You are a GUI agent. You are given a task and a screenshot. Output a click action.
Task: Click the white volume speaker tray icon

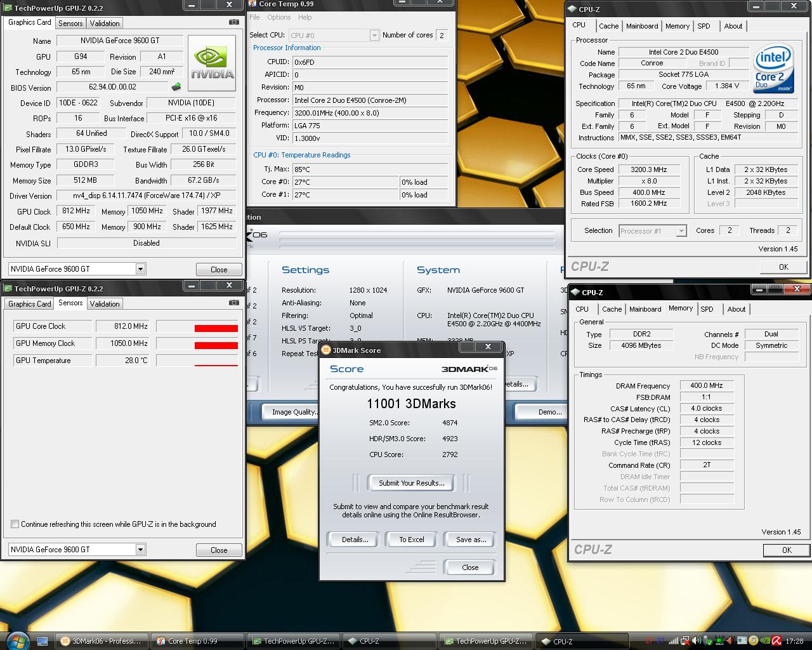coord(696,641)
